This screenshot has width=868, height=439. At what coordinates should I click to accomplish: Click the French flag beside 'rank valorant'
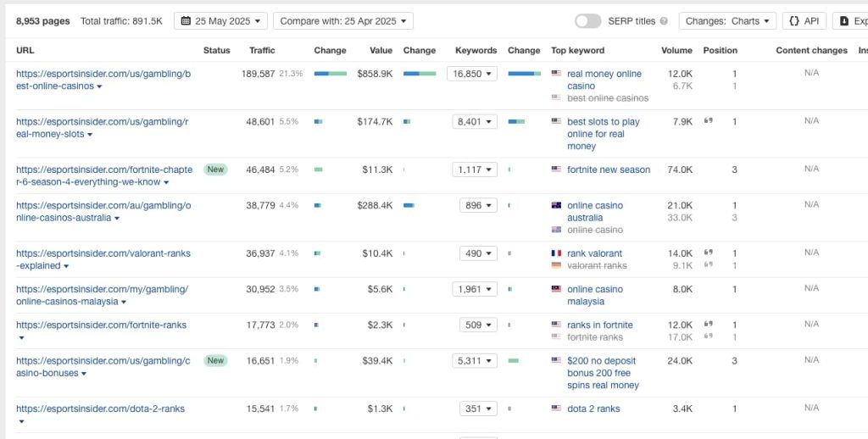click(x=556, y=253)
